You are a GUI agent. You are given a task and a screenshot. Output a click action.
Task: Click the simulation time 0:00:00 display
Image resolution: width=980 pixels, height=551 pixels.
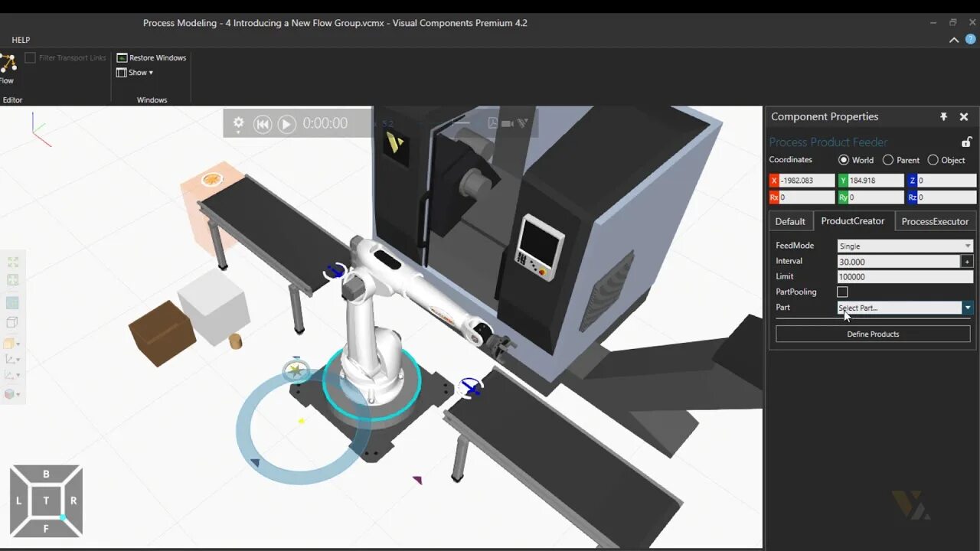click(325, 123)
